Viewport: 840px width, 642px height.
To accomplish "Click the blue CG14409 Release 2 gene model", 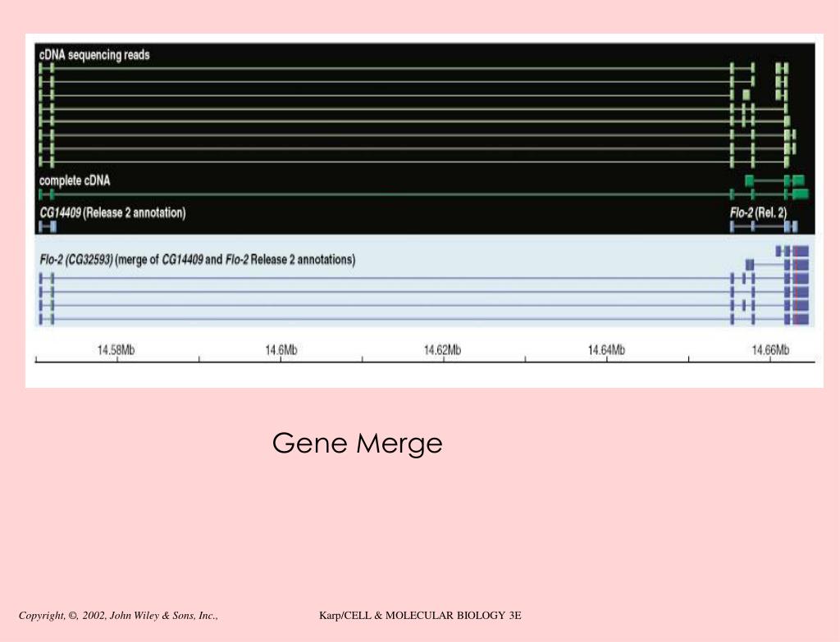I will [47, 226].
